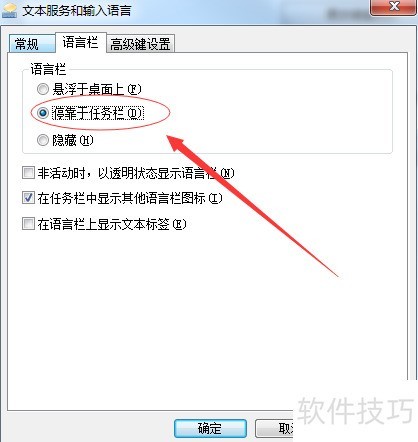Tick 在语言栏上显示文本标签 checkbox
The height and width of the screenshot is (442, 418).
(x=28, y=224)
